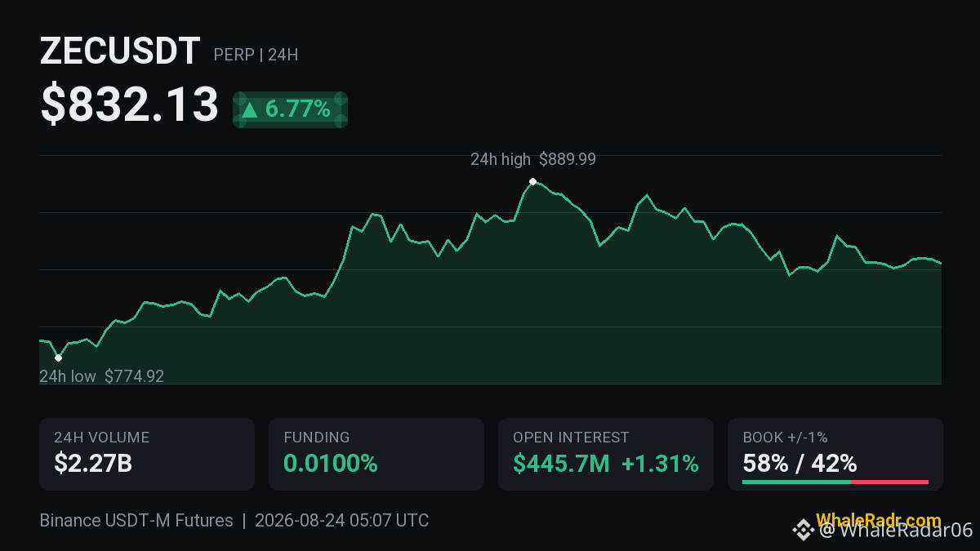Click the ZECUSDT ticker title
This screenshot has width=980, height=551.
(120, 51)
